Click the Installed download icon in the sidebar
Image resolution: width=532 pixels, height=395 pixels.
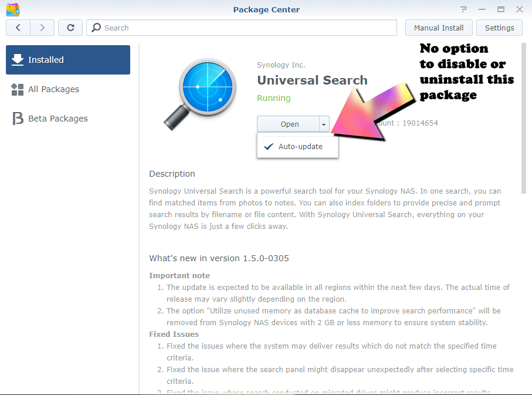point(18,59)
